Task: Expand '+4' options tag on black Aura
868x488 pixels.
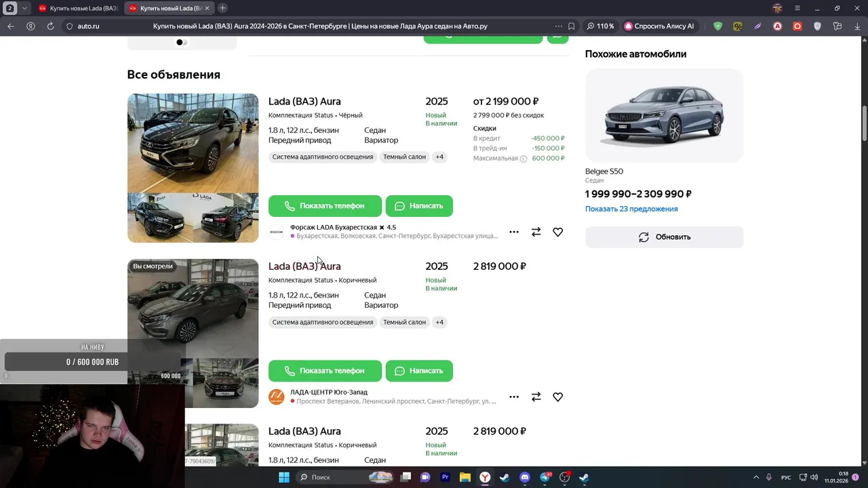Action: tap(439, 157)
